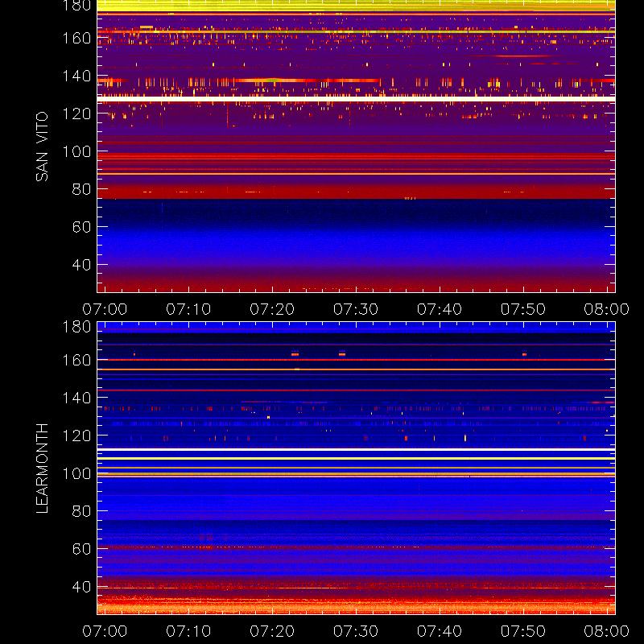This screenshot has width=644, height=644.
Task: Click the SAN VITO axis label
Action: (x=42, y=147)
